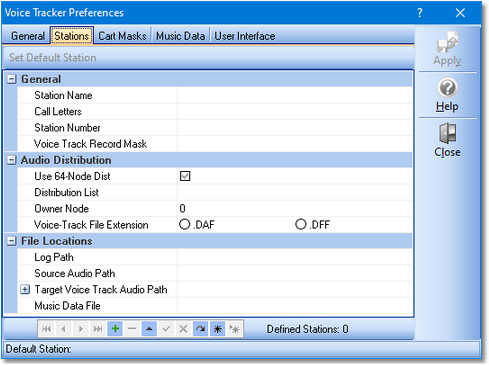Select the .DFF file extension option
This screenshot has width=489, height=366.
click(x=313, y=224)
